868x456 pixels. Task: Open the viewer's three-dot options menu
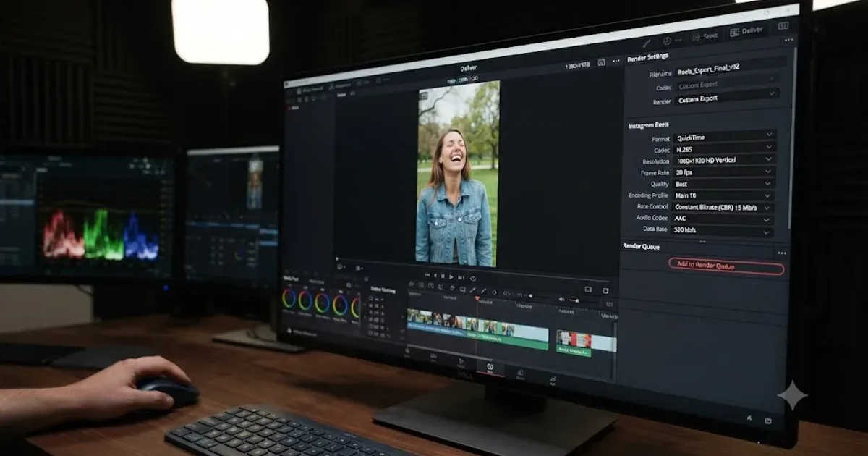coord(616,62)
